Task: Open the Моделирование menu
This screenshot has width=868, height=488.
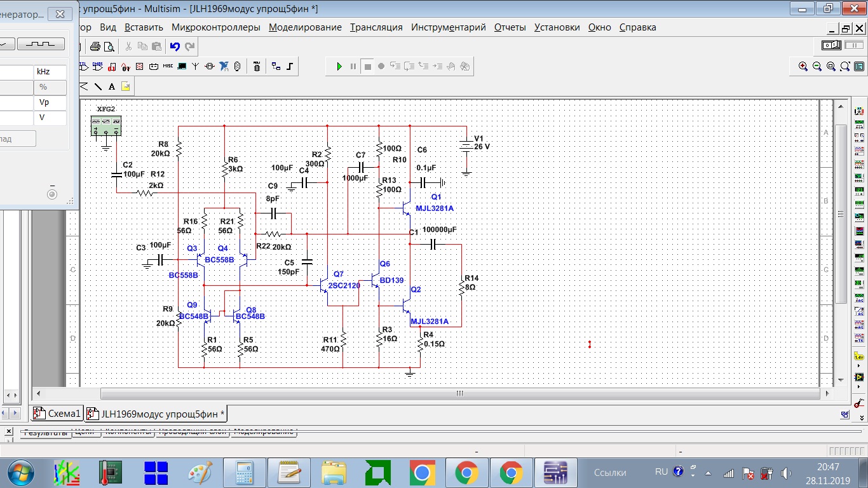Action: tap(305, 27)
